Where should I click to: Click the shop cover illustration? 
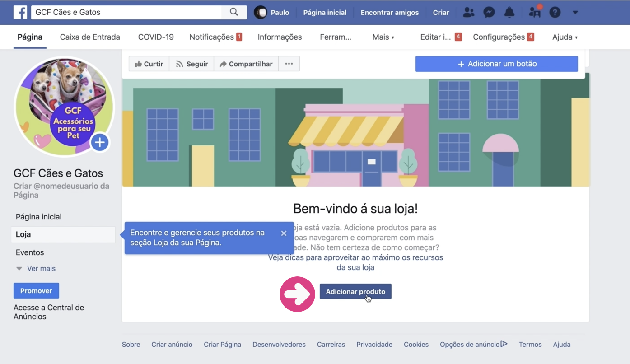pos(356,133)
